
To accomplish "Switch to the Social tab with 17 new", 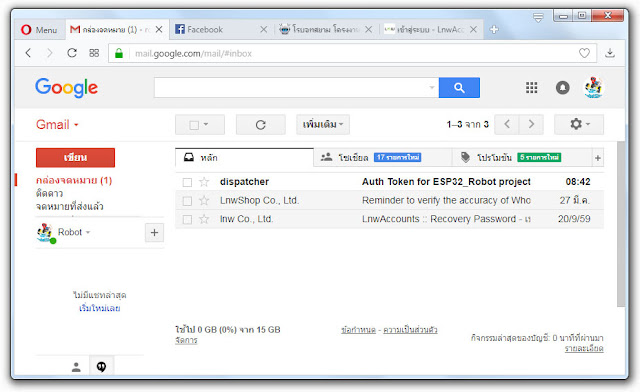I will click(382, 158).
